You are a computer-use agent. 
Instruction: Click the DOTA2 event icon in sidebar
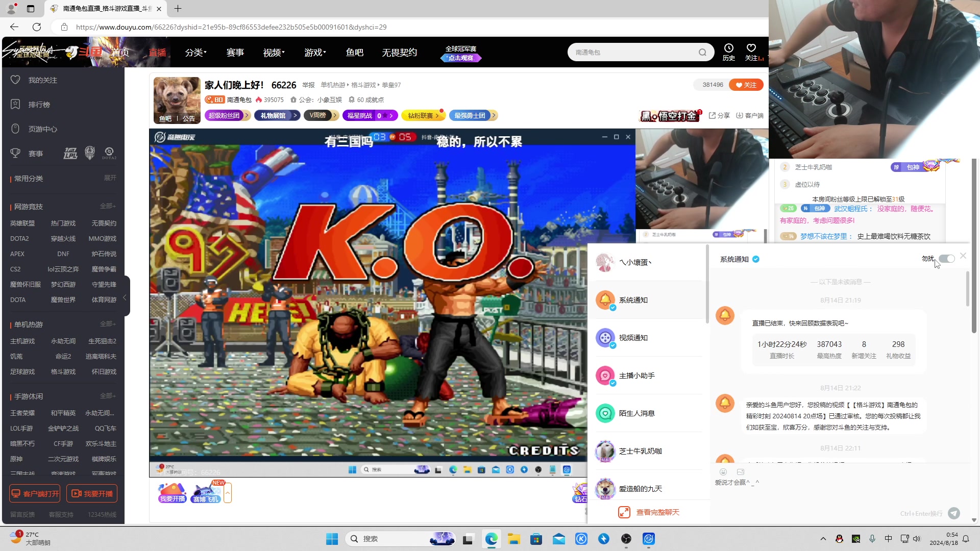[x=109, y=153]
